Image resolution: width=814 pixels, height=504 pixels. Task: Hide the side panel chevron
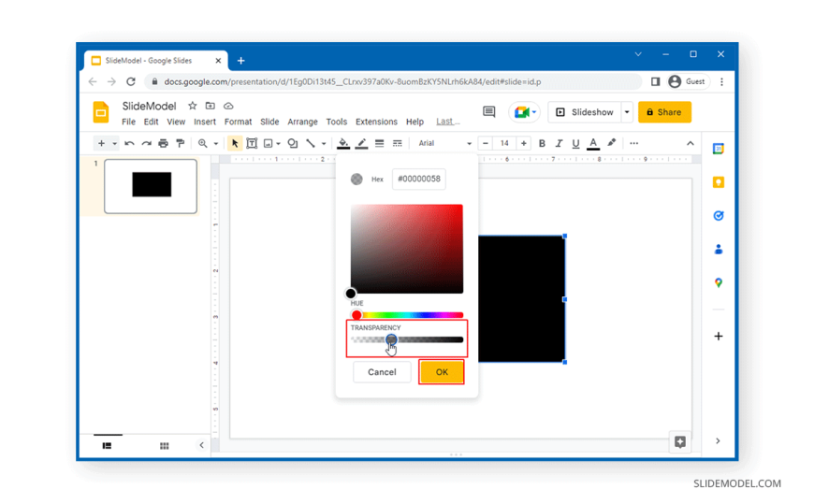point(718,441)
